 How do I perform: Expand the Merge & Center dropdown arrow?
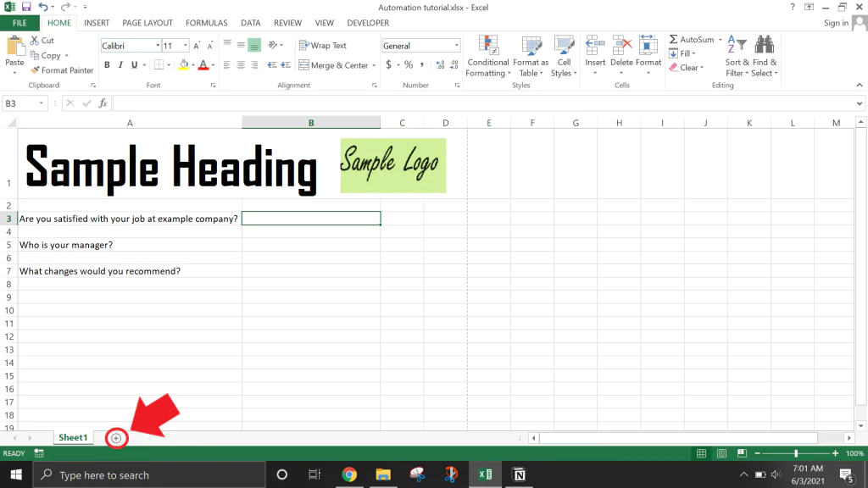point(374,65)
